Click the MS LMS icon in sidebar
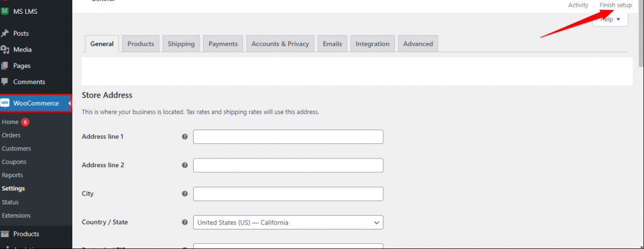The image size is (644, 249). pyautogui.click(x=4, y=11)
